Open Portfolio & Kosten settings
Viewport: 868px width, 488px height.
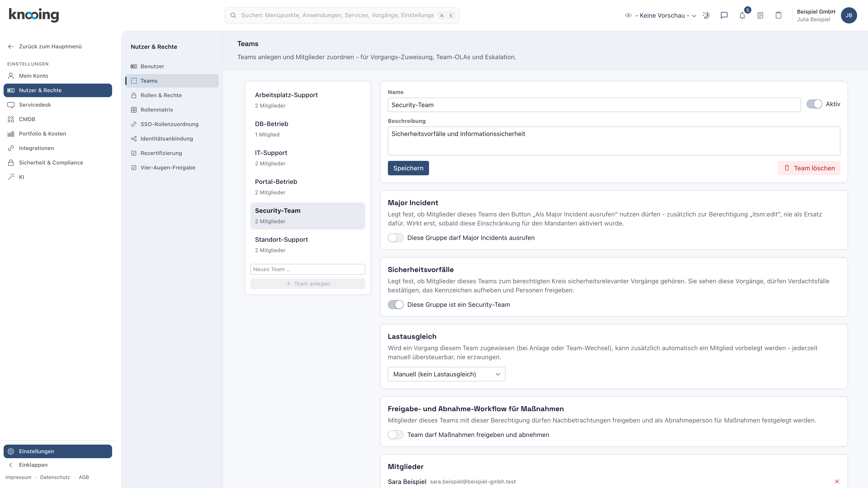coord(58,134)
